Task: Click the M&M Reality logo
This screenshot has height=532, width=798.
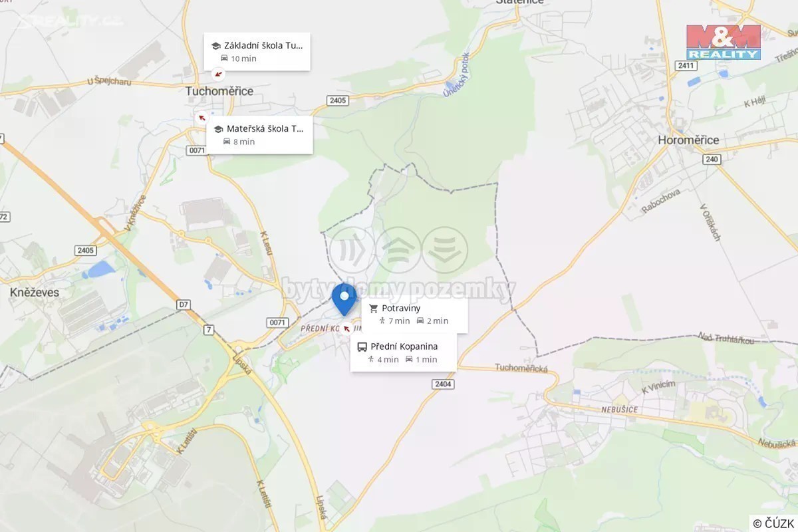Action: pos(724,42)
